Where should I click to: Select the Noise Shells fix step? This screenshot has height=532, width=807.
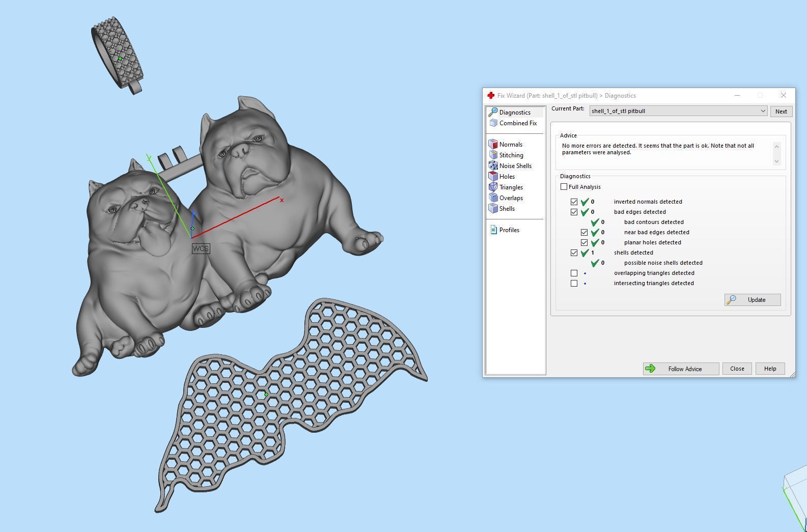click(515, 165)
